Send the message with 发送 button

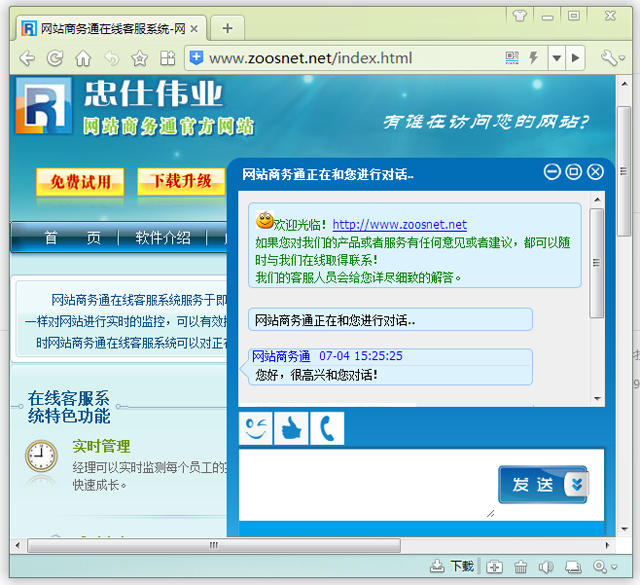pyautogui.click(x=532, y=485)
